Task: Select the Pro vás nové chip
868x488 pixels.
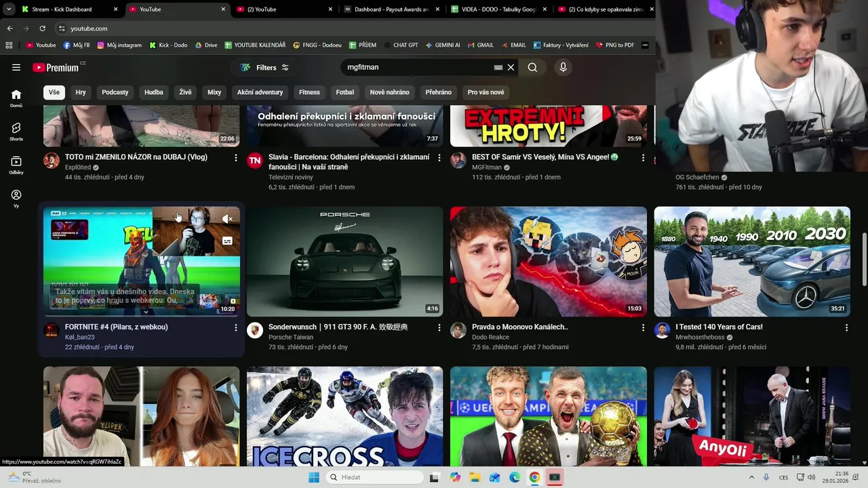Action: (x=486, y=92)
